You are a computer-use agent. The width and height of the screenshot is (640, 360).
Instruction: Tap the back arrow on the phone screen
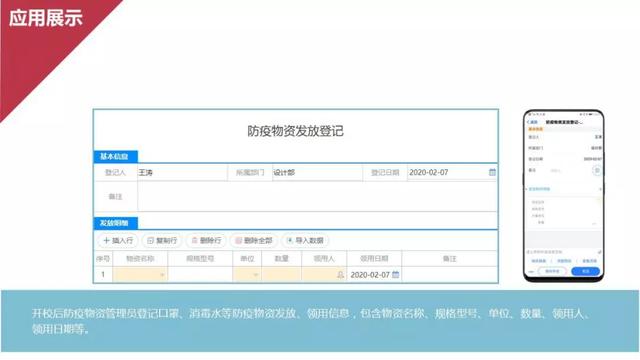point(529,122)
